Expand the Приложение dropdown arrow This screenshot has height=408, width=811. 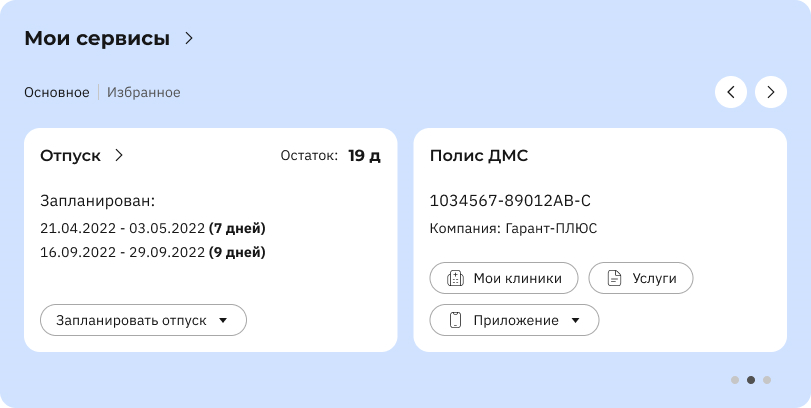point(575,321)
